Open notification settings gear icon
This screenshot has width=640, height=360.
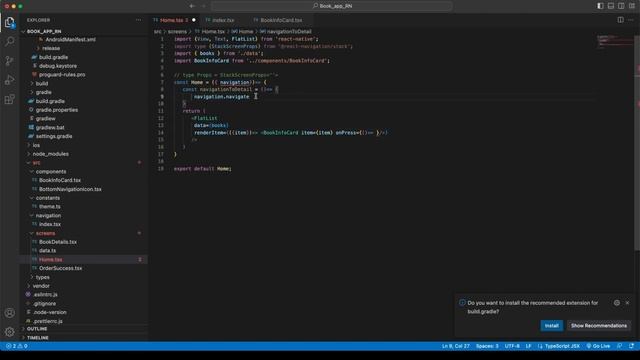617,303
